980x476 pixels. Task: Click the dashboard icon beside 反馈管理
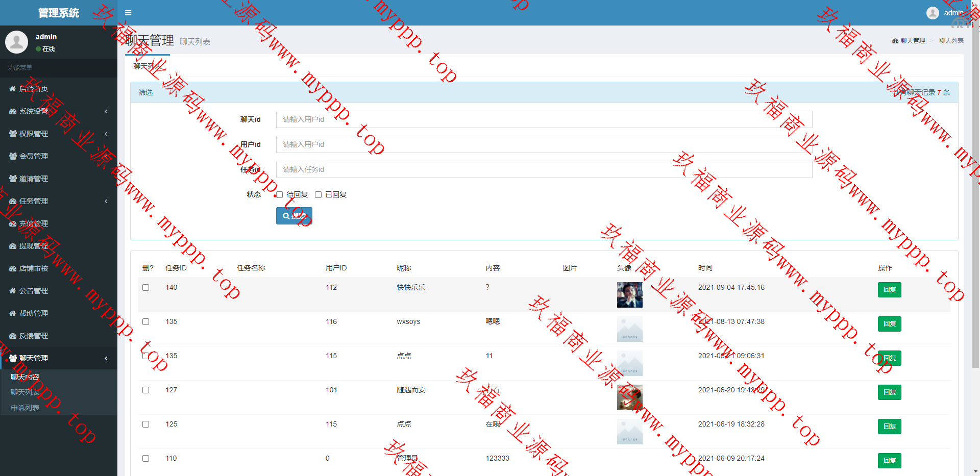[13, 336]
